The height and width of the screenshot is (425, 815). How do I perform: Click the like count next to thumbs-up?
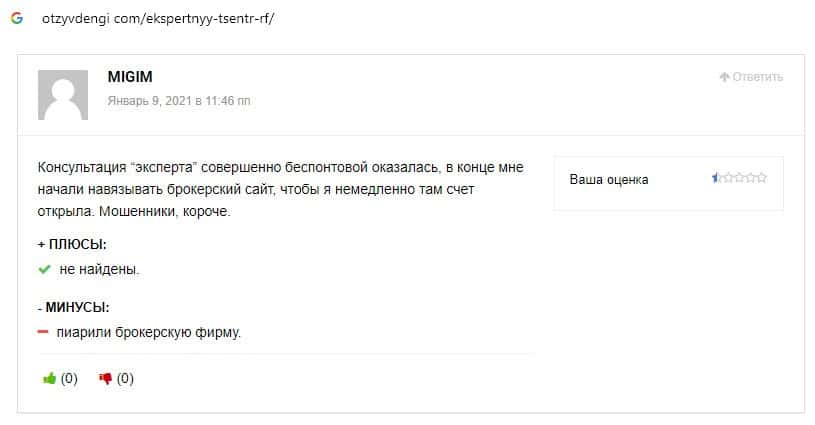[69, 379]
